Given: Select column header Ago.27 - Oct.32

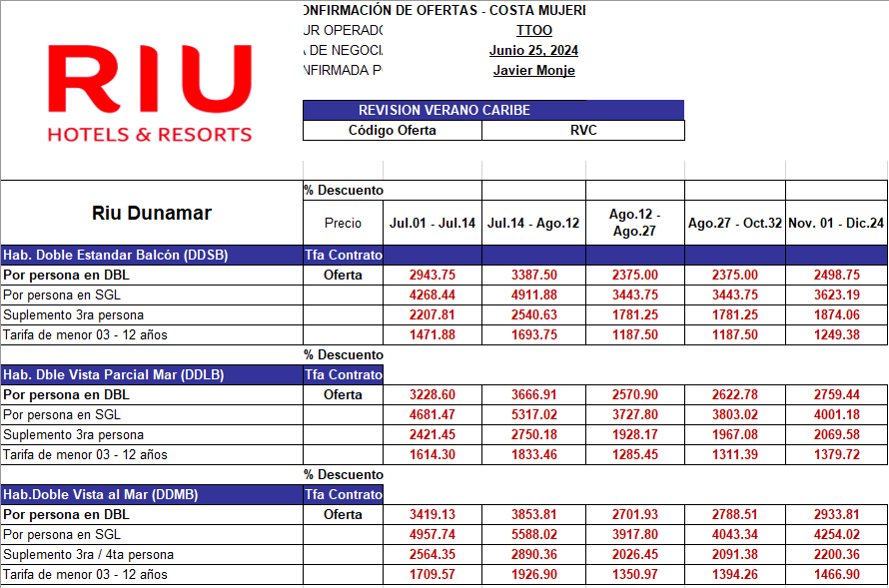Looking at the screenshot, I should 735,223.
